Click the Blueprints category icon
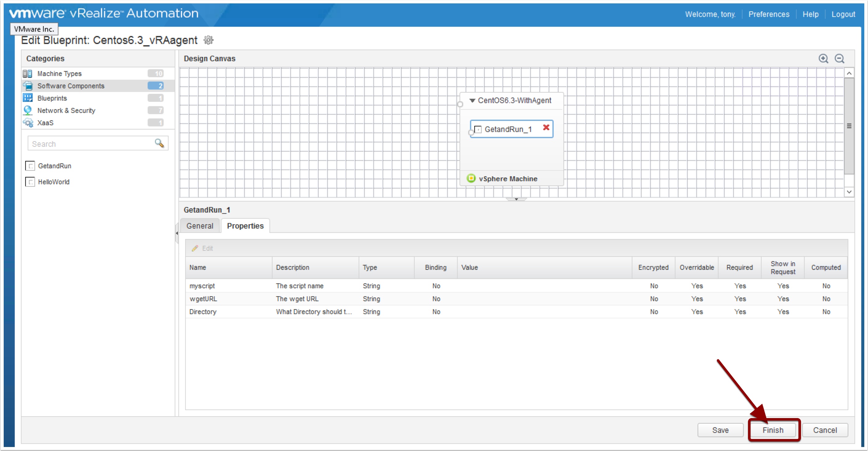Image resolution: width=868 pixels, height=451 pixels. point(28,98)
